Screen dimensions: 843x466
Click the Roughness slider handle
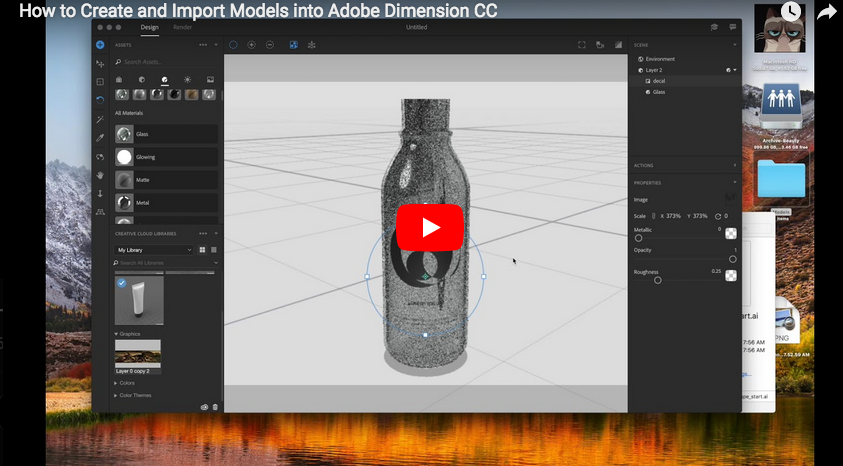[x=657, y=280]
